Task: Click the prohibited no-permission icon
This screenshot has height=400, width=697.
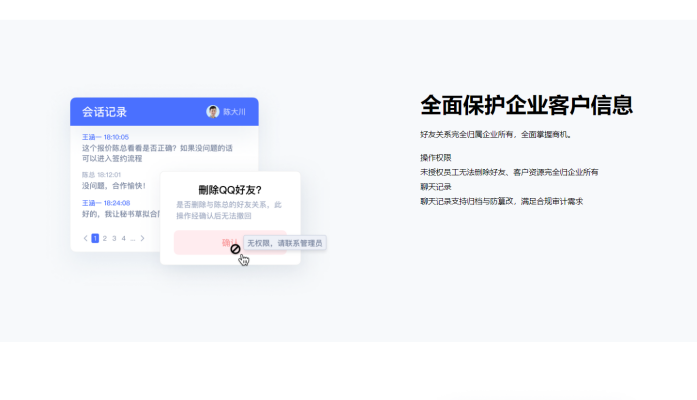Action: pos(236,249)
